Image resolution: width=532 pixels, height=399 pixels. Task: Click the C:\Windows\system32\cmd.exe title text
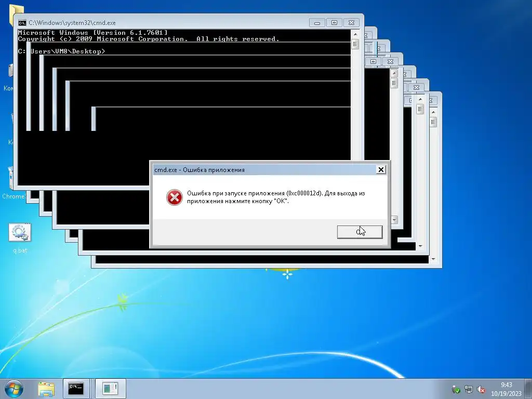click(x=72, y=23)
